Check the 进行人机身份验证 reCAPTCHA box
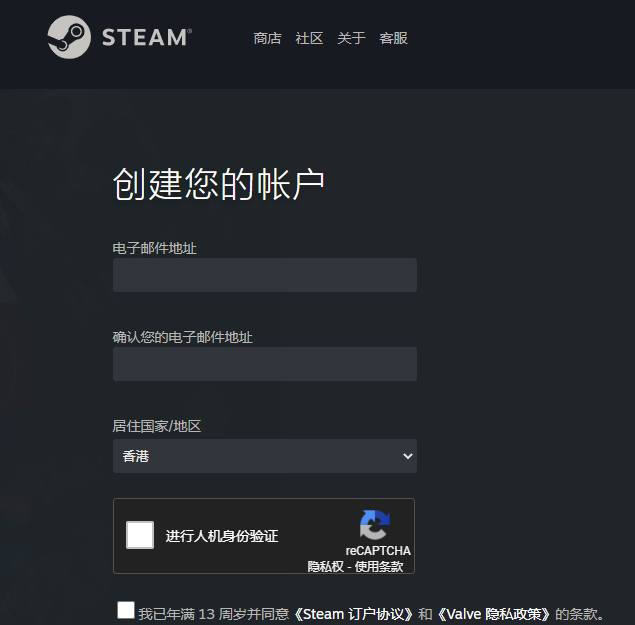 click(x=140, y=535)
